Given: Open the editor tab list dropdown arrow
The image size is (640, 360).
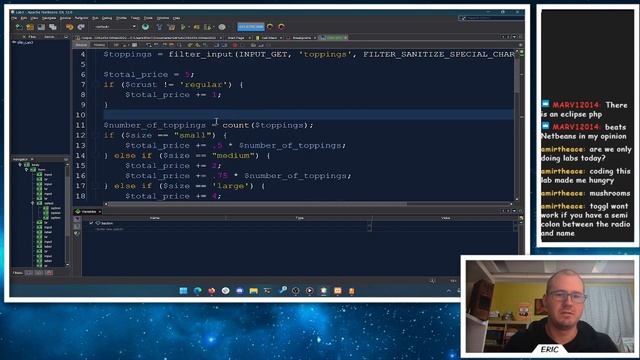Looking at the screenshot, I should point(514,37).
